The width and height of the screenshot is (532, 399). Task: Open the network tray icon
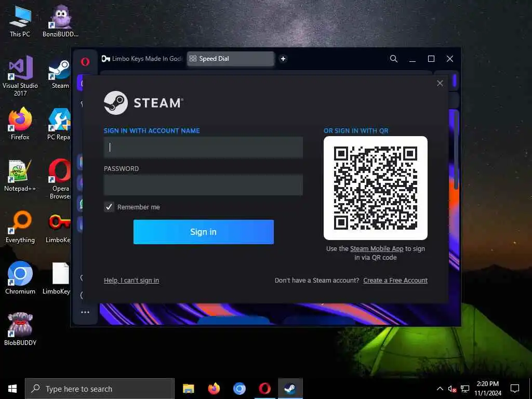pyautogui.click(x=465, y=389)
